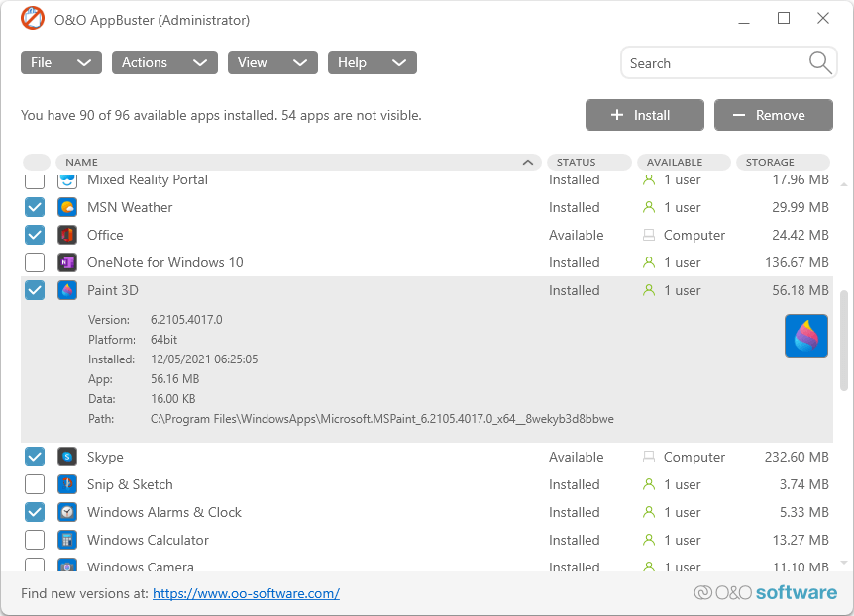Screen dimensions: 854x616
Task: Click the computer icon in Office row
Action: click(x=649, y=235)
